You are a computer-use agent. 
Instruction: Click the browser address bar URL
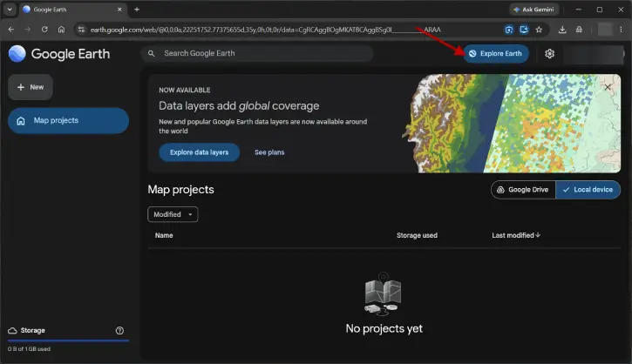(265, 30)
